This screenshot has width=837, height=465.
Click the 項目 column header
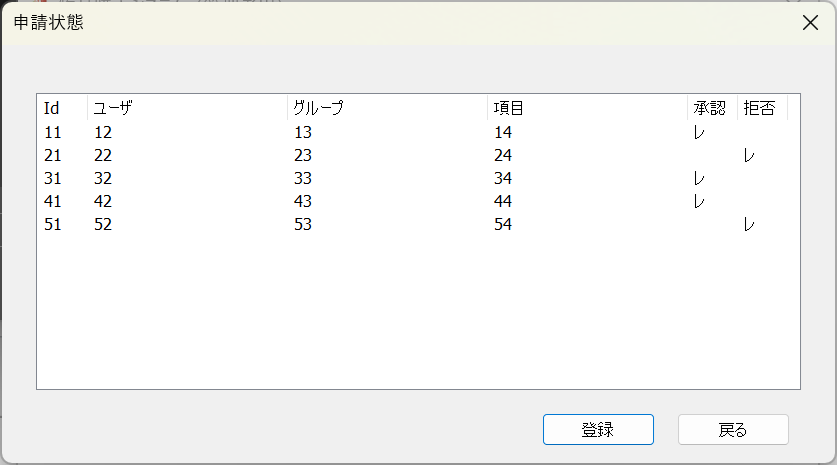pyautogui.click(x=587, y=108)
